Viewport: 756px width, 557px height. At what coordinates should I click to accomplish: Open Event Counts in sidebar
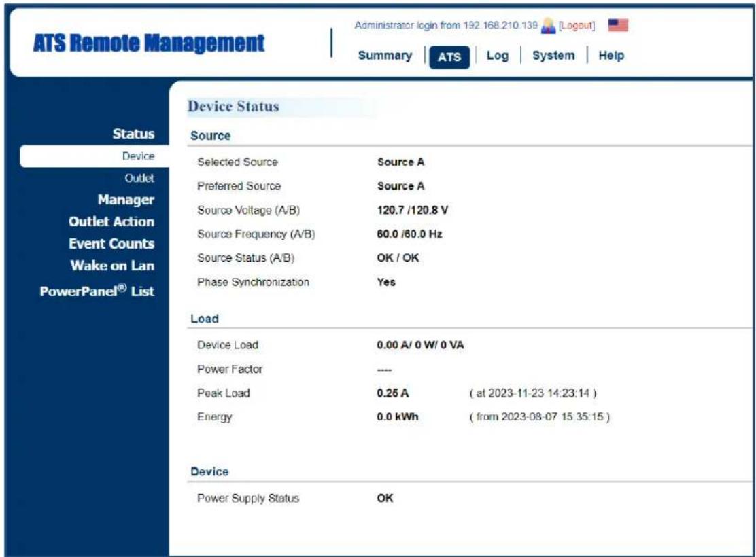(x=111, y=243)
